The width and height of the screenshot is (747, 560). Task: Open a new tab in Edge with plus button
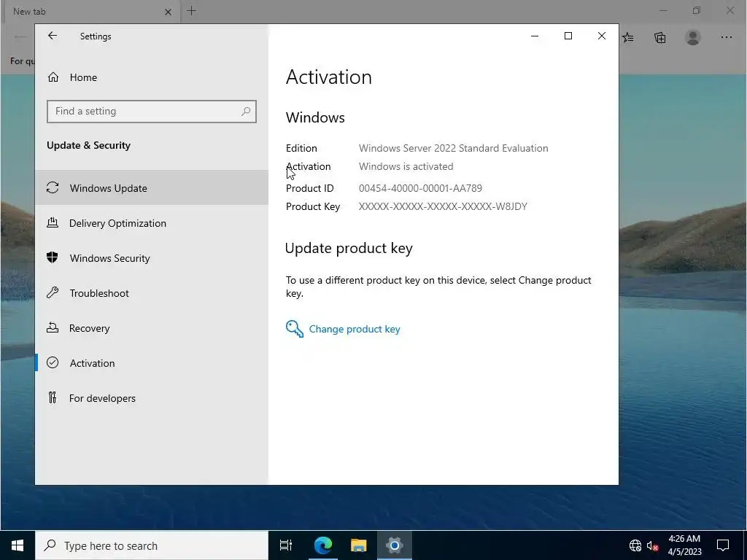[x=192, y=11]
